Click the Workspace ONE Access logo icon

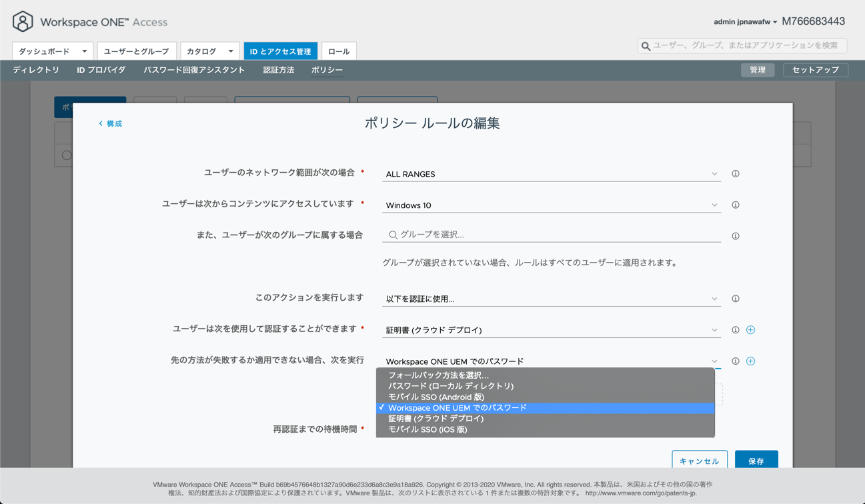(x=23, y=21)
